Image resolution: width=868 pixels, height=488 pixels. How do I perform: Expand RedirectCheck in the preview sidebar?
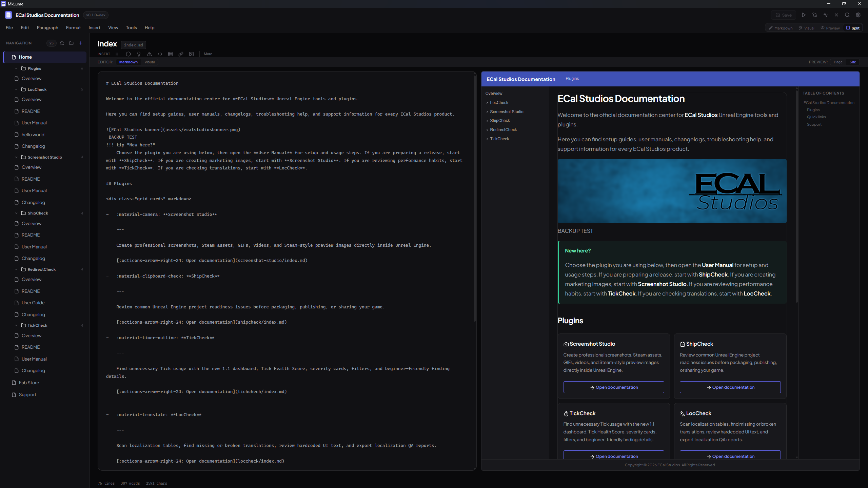click(x=487, y=130)
